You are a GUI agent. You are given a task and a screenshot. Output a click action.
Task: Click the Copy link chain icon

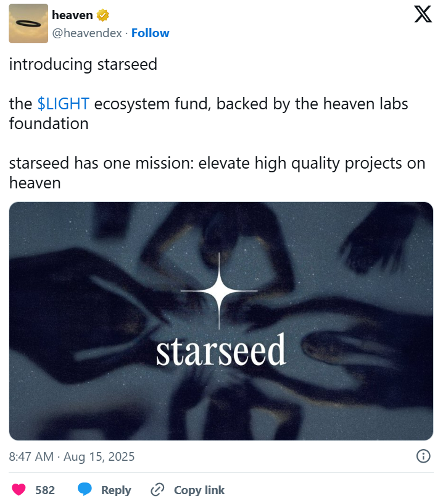(x=157, y=489)
